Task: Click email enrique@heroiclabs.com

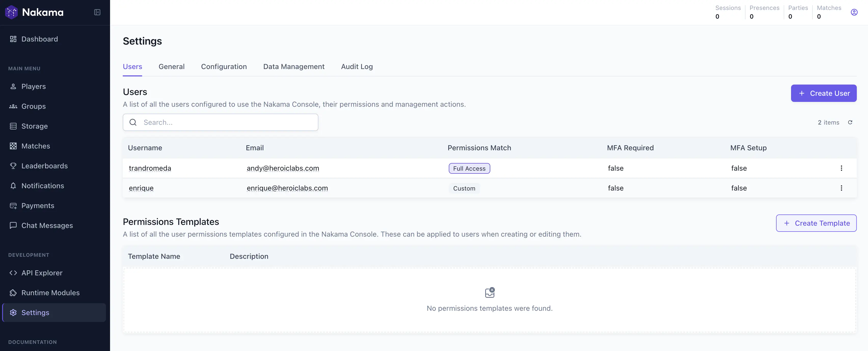Action: (287, 188)
